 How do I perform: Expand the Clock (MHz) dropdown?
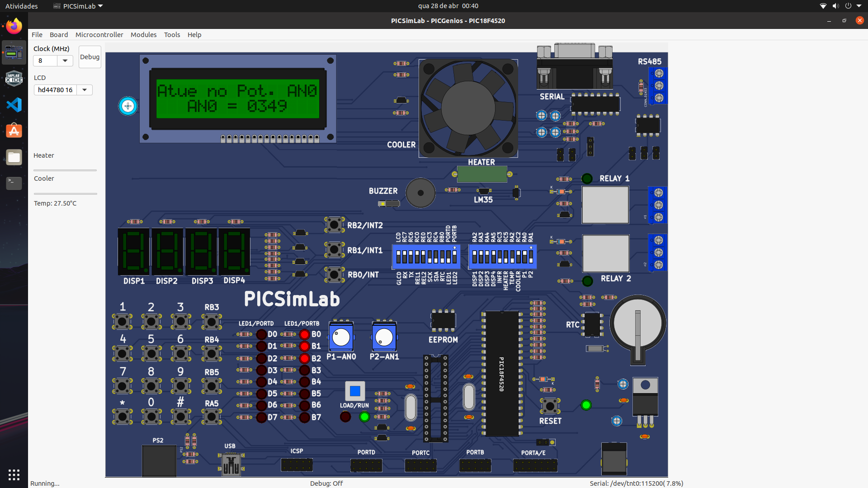click(x=65, y=61)
